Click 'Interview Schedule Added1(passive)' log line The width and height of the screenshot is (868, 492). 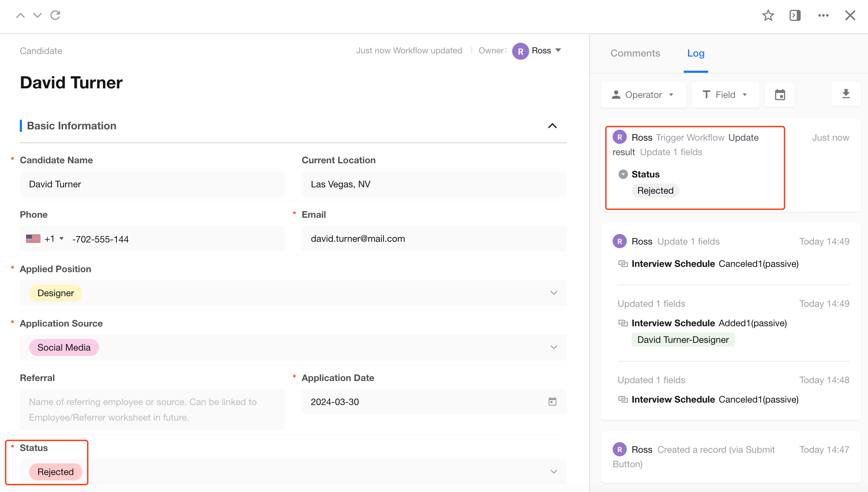709,323
